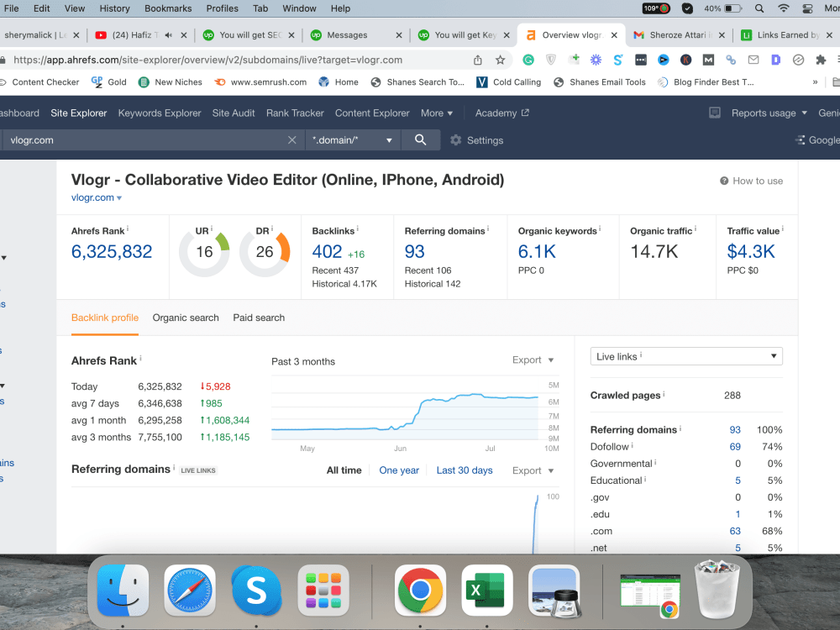Click the share page icon in address bar
This screenshot has width=840, height=630.
(478, 60)
